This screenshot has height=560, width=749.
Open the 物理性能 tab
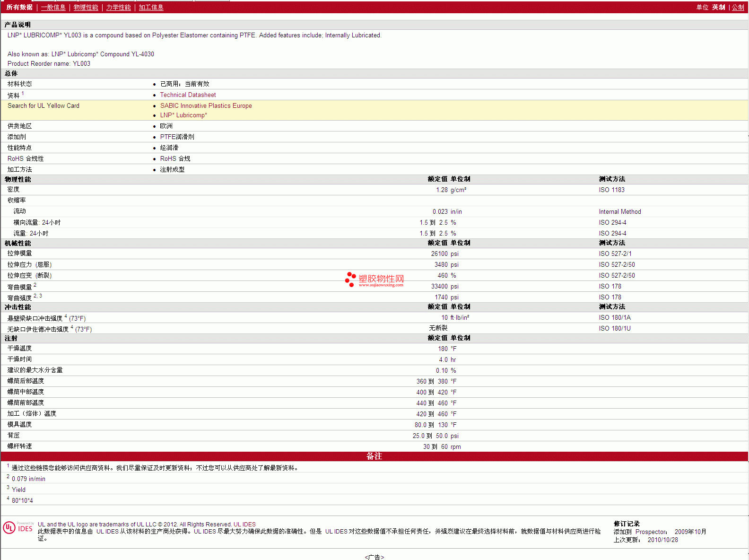(x=86, y=8)
